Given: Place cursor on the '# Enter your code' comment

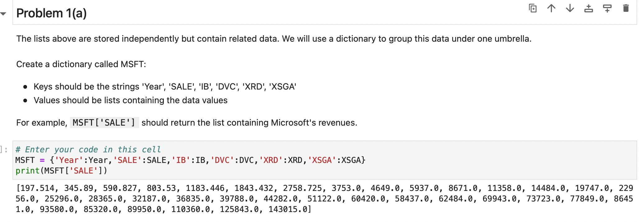Looking at the screenshot, I should [x=88, y=150].
